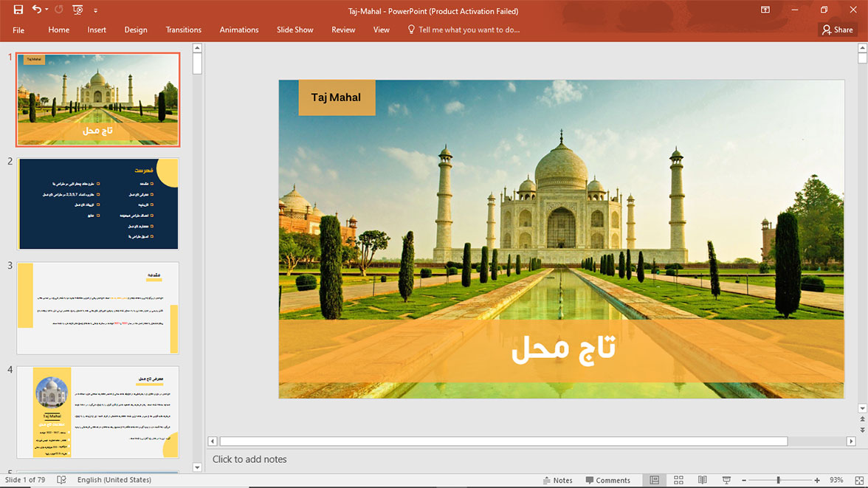This screenshot has height=488, width=868.
Task: Start slideshow from beginning via quick access icon
Action: (x=77, y=10)
